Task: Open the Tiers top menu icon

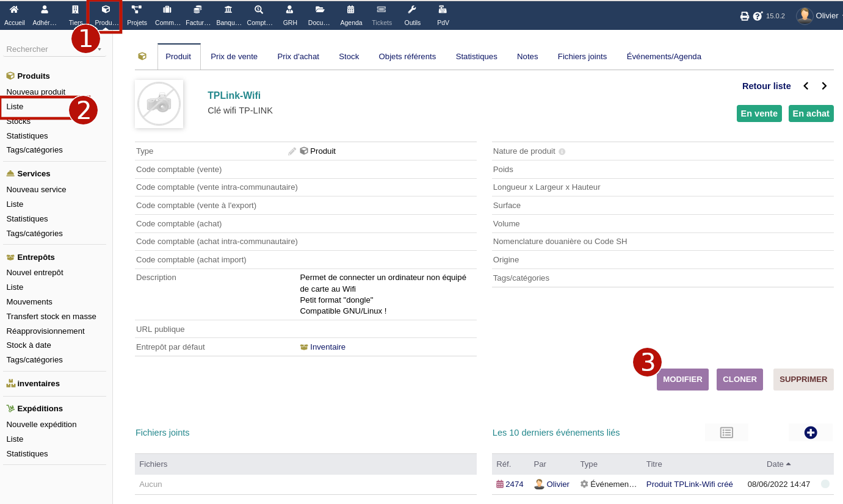Action: click(x=75, y=10)
